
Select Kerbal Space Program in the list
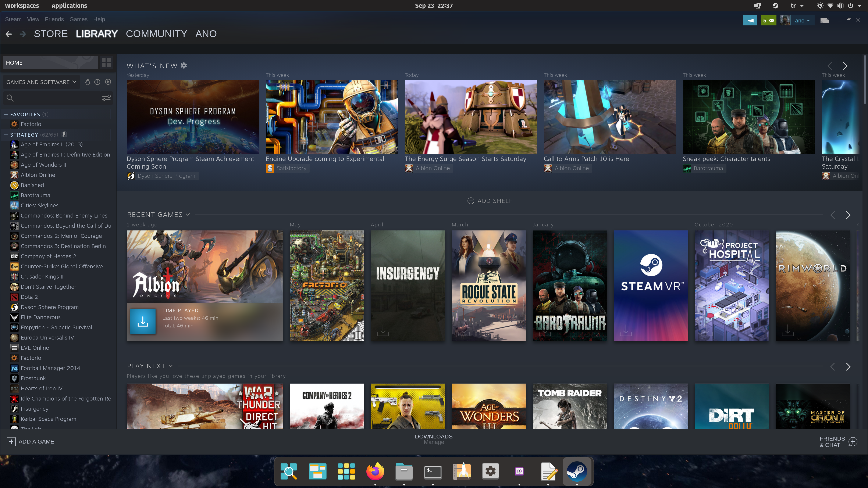pos(48,419)
